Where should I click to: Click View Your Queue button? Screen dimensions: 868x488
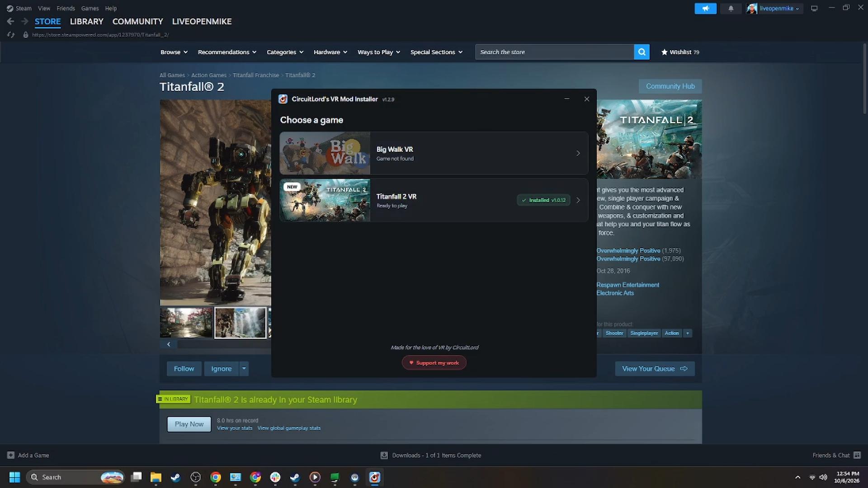(x=655, y=369)
